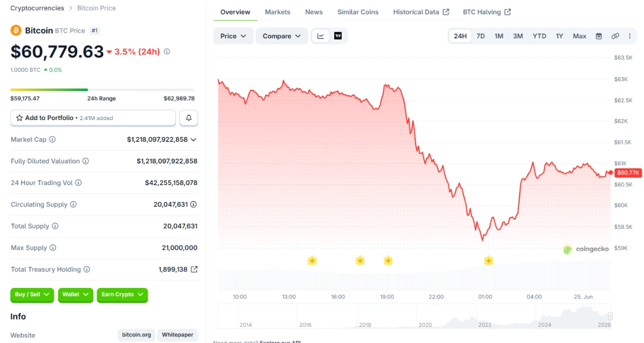Click the Bitcoin logo icon
Screen dimensions: 644x343
16,31
